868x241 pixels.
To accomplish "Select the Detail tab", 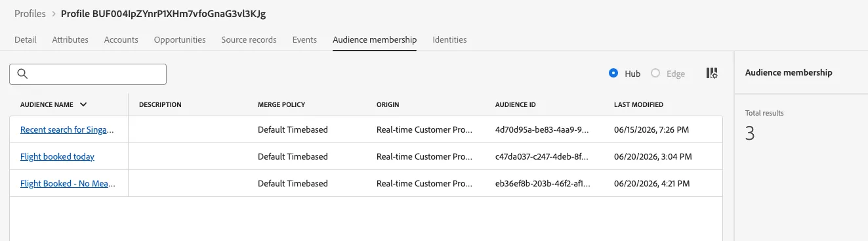I will tap(26, 39).
